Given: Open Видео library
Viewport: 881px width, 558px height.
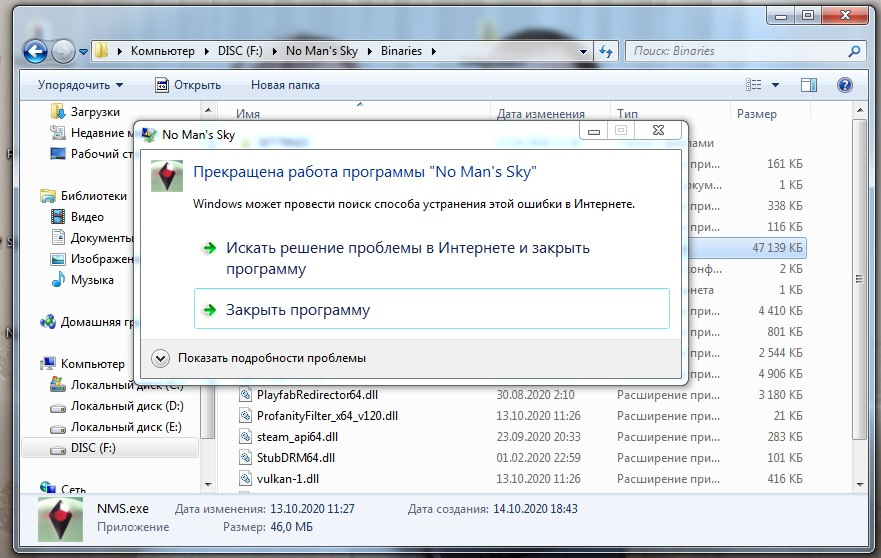Looking at the screenshot, I should point(87,217).
